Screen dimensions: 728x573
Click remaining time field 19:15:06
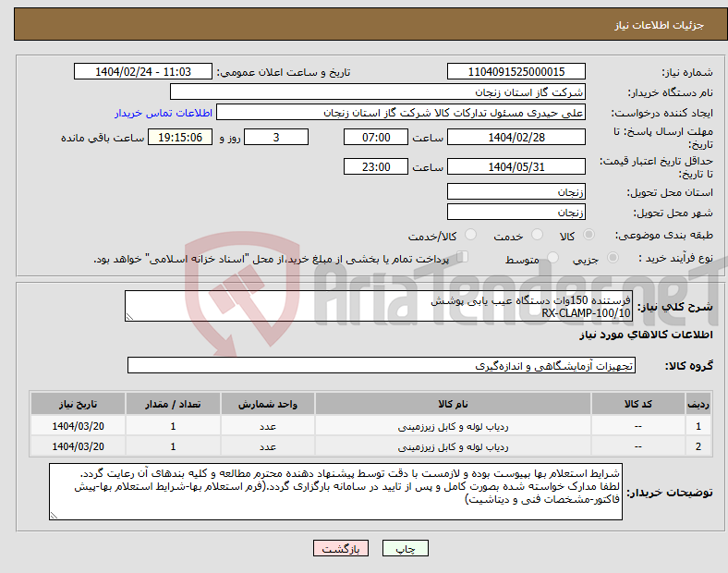180,138
